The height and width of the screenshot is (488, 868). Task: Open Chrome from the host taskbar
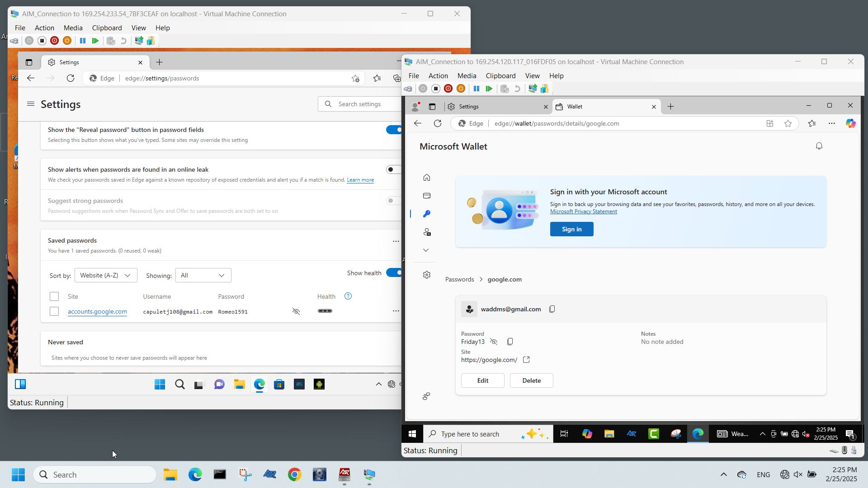[x=294, y=474]
